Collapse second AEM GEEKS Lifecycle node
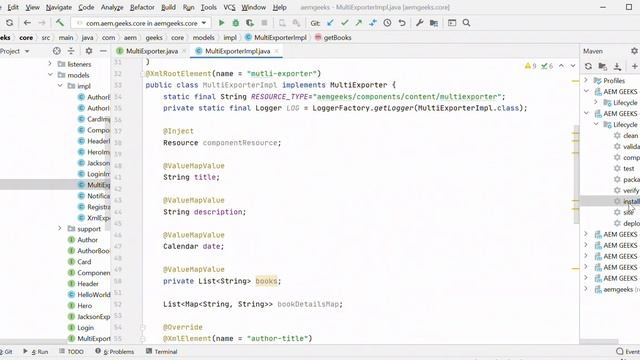Screen dimensions: 640x360 pyautogui.click(x=596, y=124)
